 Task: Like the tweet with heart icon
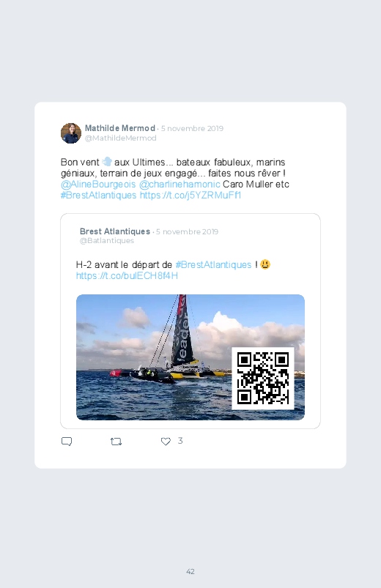166,442
